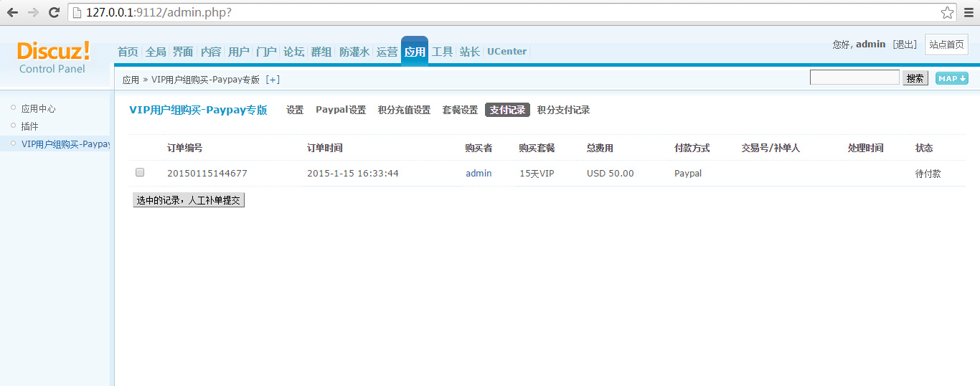Viewport: 980px width, 386px height.
Task: Switch to the 积分支付记录 tab
Action: click(x=563, y=110)
